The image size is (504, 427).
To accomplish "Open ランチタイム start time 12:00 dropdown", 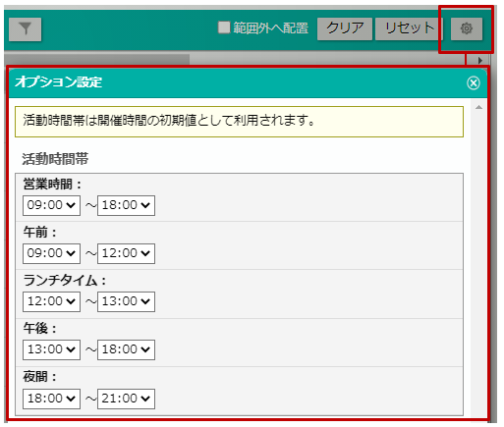I will (x=51, y=301).
